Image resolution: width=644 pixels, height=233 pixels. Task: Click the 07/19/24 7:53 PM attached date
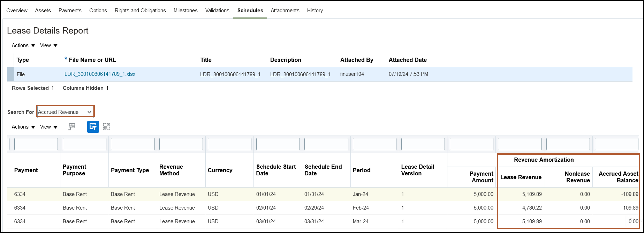pyautogui.click(x=408, y=74)
